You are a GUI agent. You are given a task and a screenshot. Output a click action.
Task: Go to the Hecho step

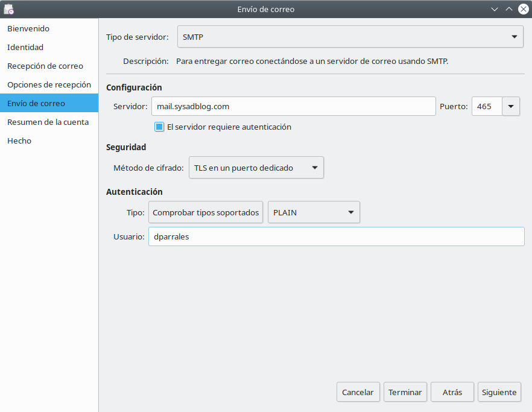(49, 141)
